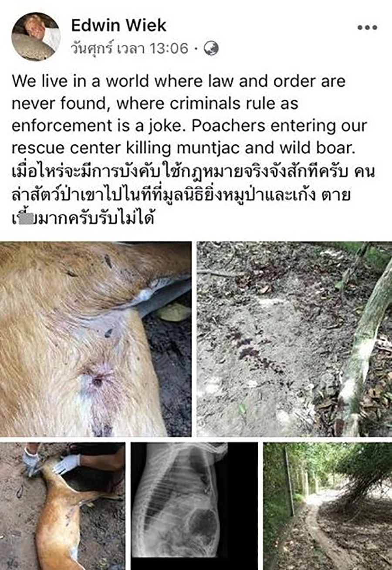Open photo of gloved hands examining deer
The width and height of the screenshot is (392, 570).
pyautogui.click(x=63, y=506)
